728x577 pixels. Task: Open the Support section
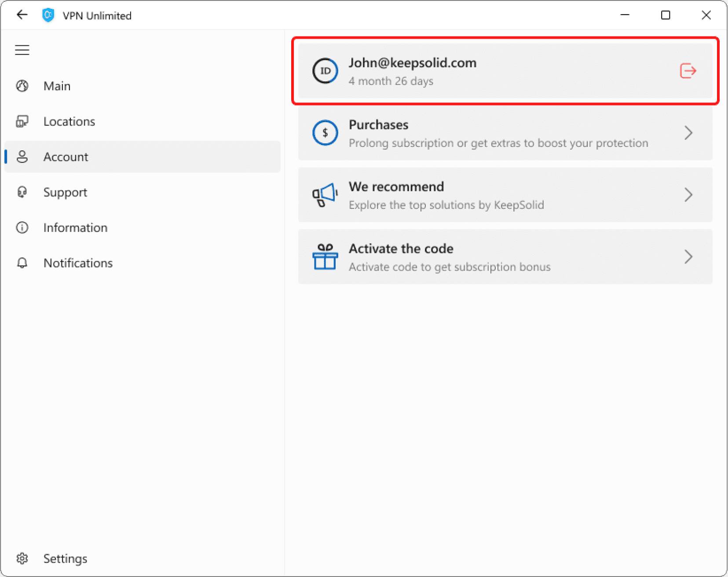65,192
